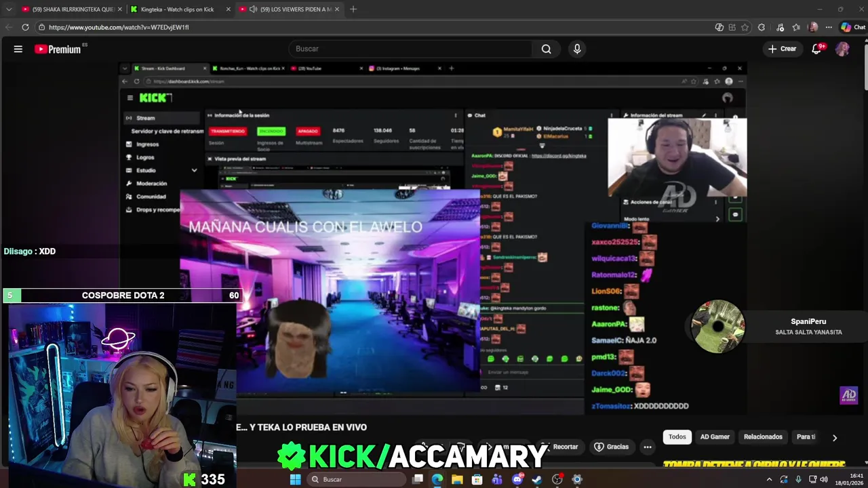The height and width of the screenshot is (488, 868).
Task: Select the AD Gamer filter chip
Action: click(715, 437)
